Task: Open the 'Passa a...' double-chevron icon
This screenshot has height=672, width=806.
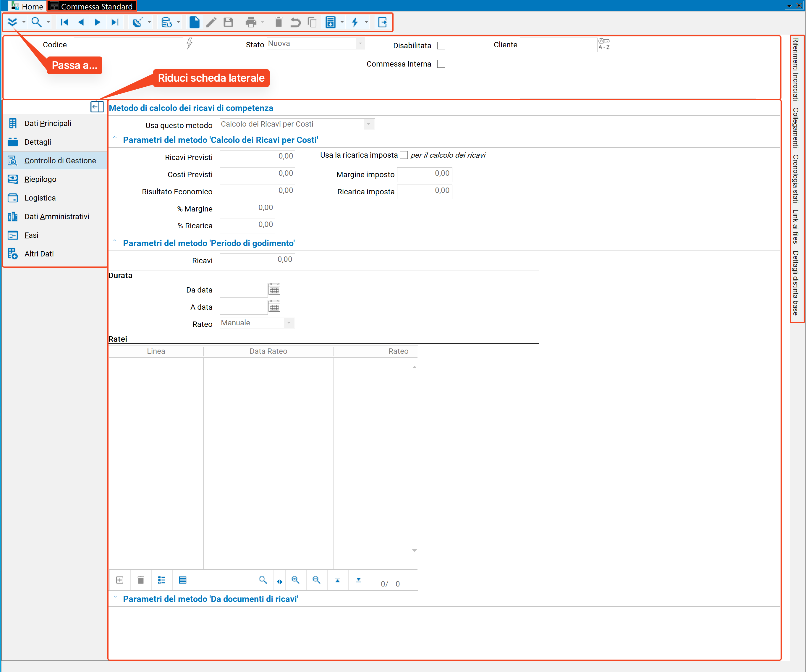Action: tap(13, 22)
